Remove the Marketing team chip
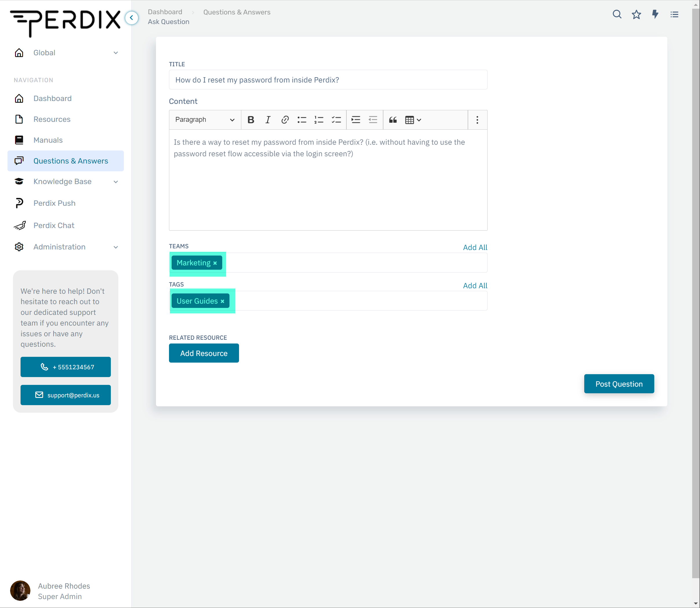 (x=215, y=263)
